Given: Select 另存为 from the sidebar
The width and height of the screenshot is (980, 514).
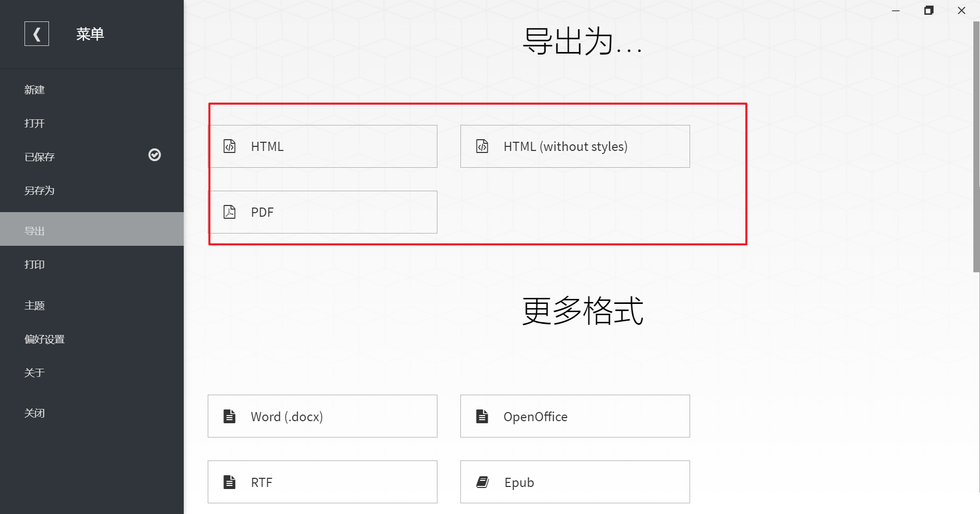Looking at the screenshot, I should (x=39, y=190).
